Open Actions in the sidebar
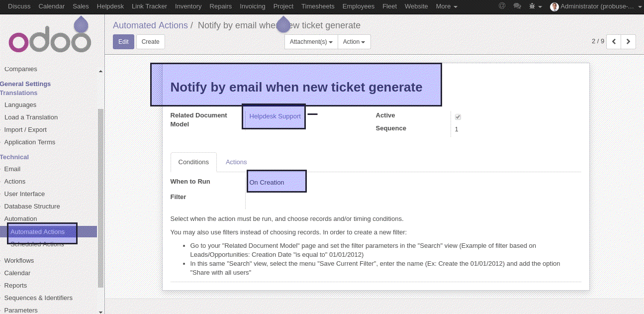 click(x=15, y=182)
